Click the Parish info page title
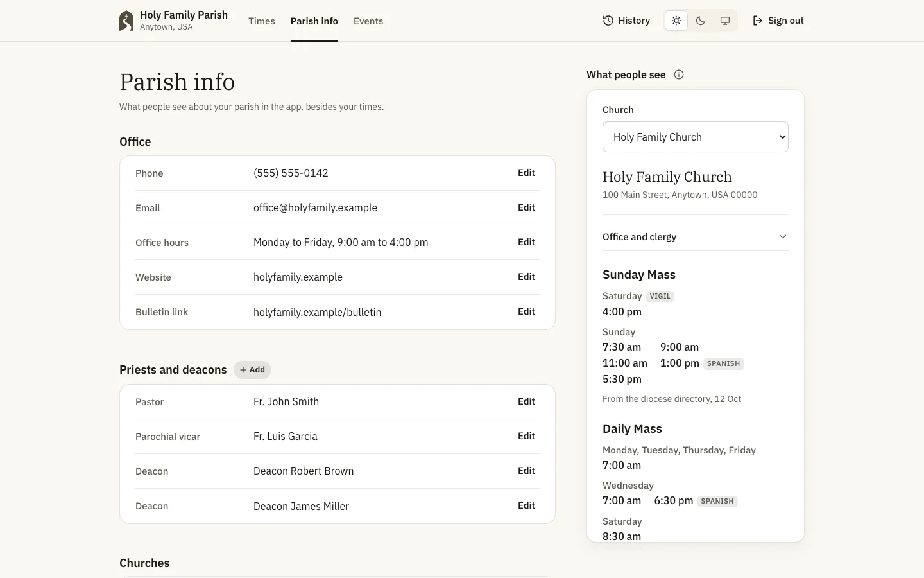This screenshot has width=924, height=578. click(177, 82)
